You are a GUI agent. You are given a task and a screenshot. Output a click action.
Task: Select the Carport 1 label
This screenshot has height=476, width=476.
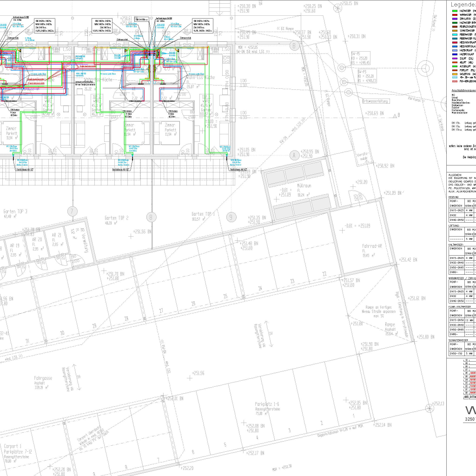pos(13,449)
